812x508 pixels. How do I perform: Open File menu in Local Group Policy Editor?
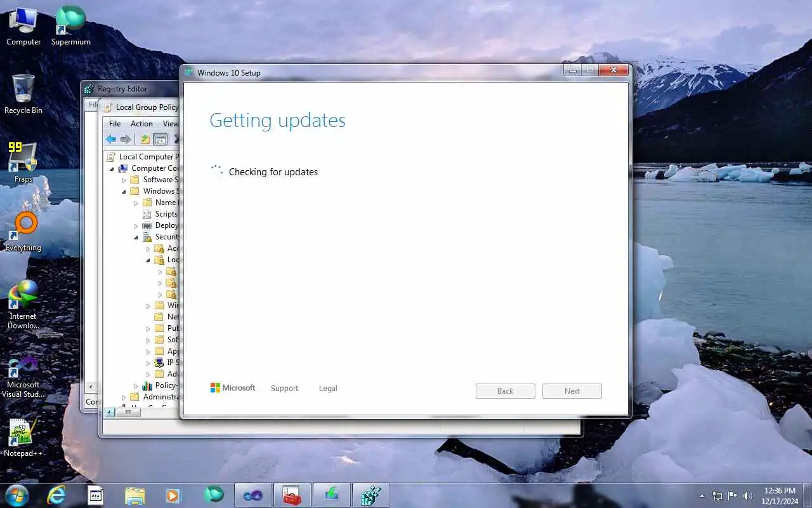pos(115,123)
